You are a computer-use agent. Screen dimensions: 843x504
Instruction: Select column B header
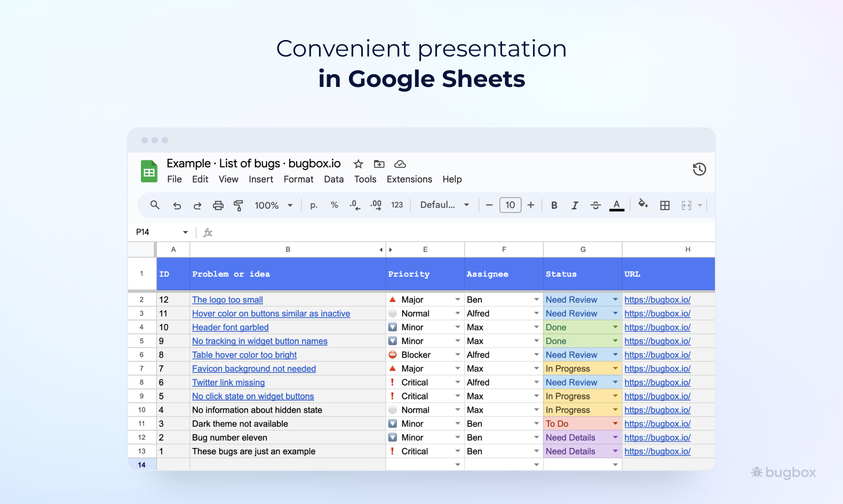(288, 250)
